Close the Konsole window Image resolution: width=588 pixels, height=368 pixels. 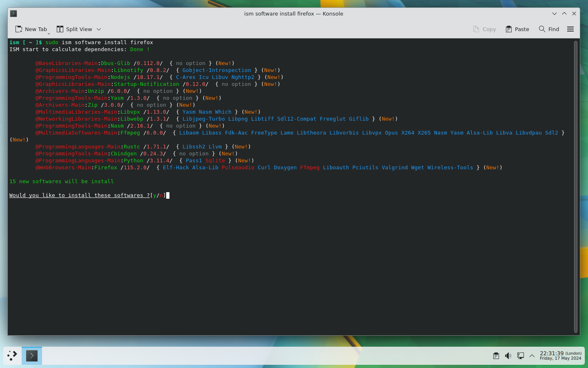point(574,13)
